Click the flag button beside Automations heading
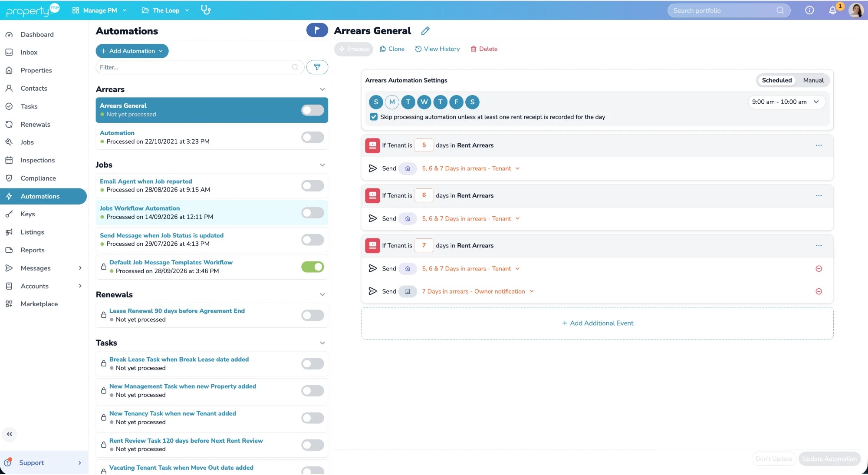Screen dimensions: 868x475 (317, 30)
